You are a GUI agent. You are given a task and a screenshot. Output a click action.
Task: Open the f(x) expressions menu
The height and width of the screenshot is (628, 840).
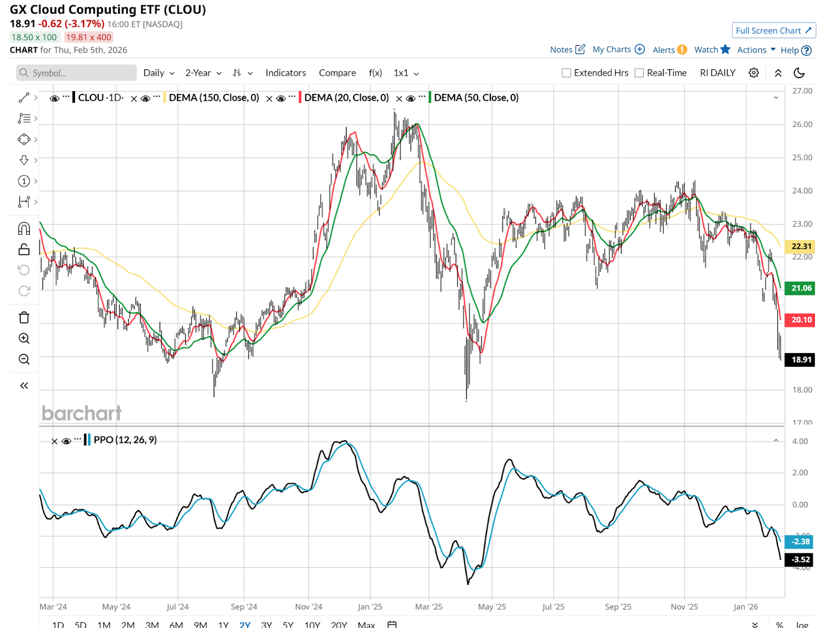375,73
